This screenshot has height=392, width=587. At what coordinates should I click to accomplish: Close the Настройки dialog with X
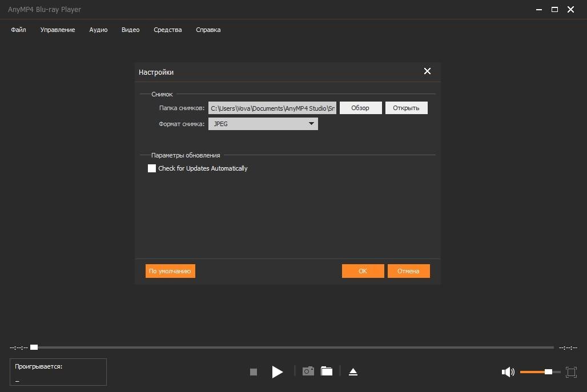tap(427, 71)
